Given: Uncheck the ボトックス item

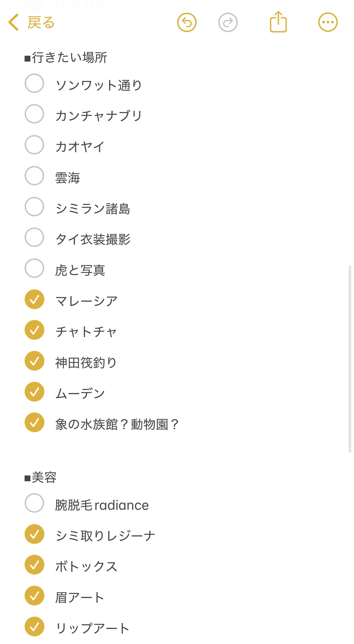Looking at the screenshot, I should 35,565.
